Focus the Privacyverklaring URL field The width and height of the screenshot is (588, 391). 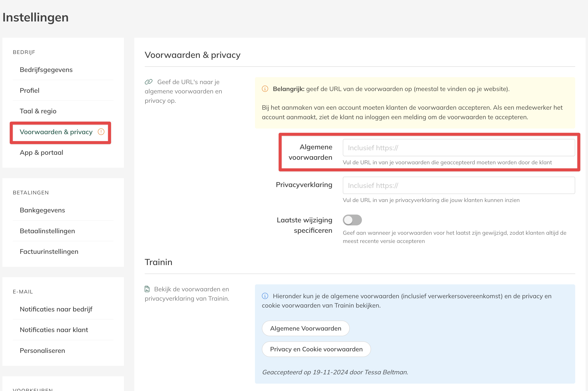(459, 185)
